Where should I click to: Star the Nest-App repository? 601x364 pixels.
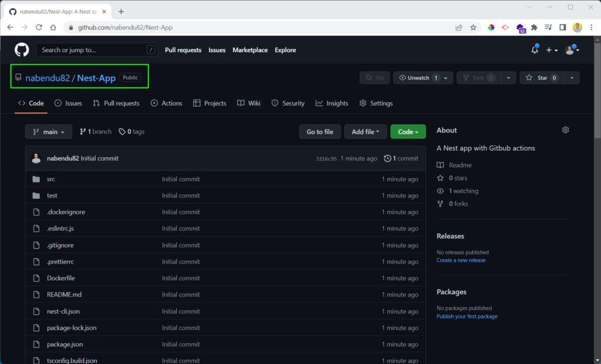542,78
